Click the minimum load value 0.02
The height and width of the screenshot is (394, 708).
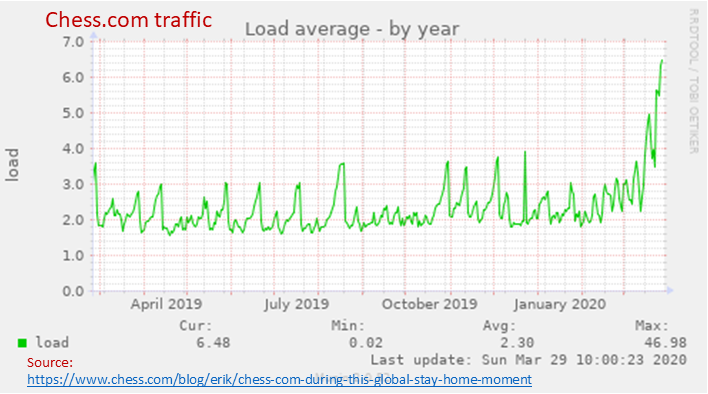[365, 343]
